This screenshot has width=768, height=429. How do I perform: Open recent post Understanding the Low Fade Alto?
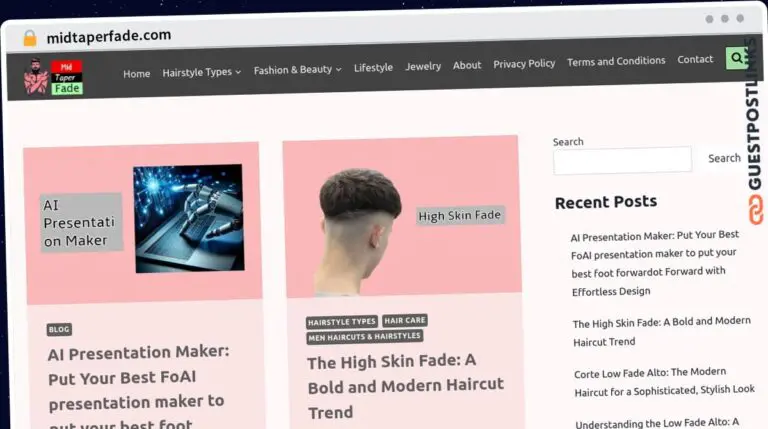coord(657,423)
